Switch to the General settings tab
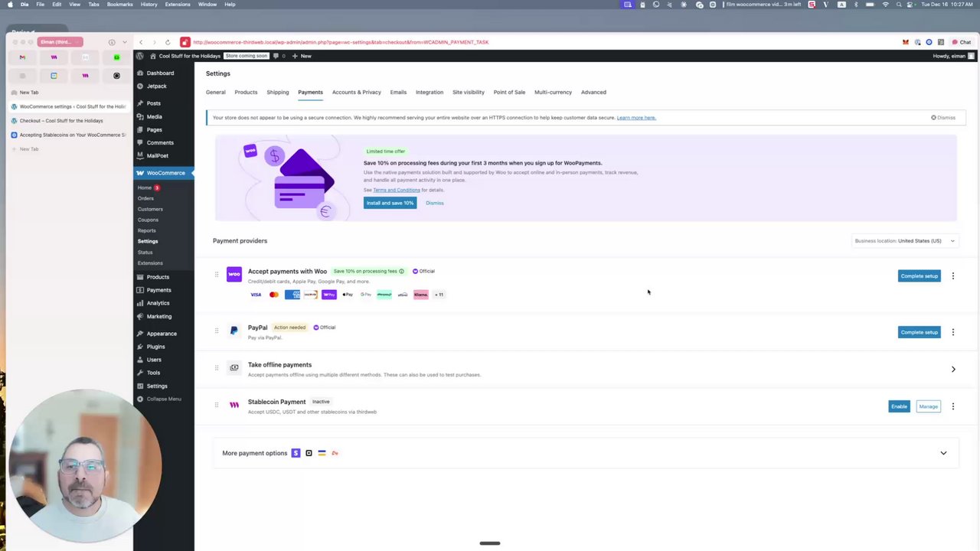This screenshot has width=980, height=551. click(215, 92)
